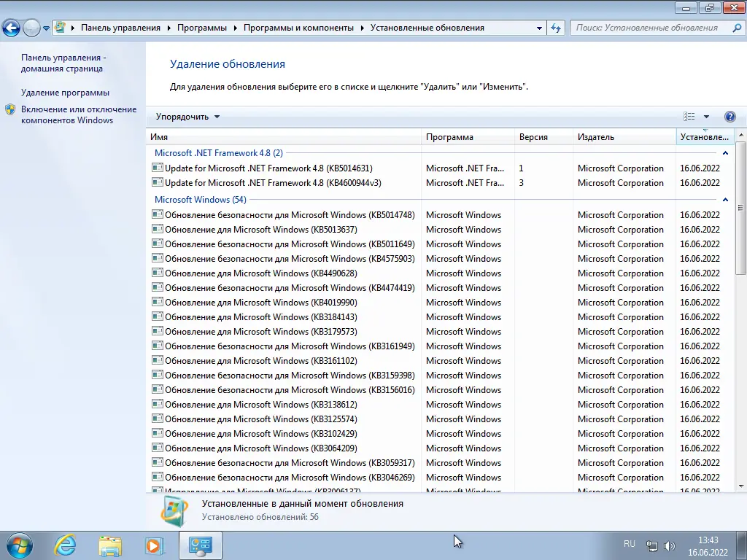Open Программы и компоненты breadcrumb
This screenshot has height=560, width=747.
[298, 28]
